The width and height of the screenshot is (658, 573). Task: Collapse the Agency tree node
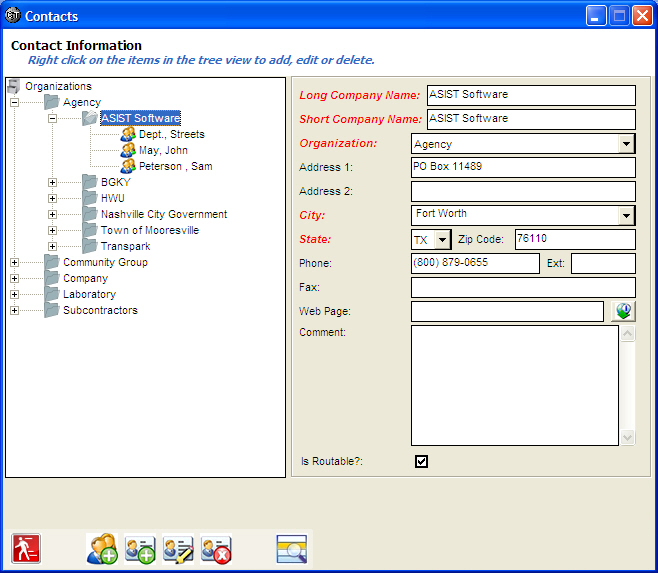click(14, 102)
